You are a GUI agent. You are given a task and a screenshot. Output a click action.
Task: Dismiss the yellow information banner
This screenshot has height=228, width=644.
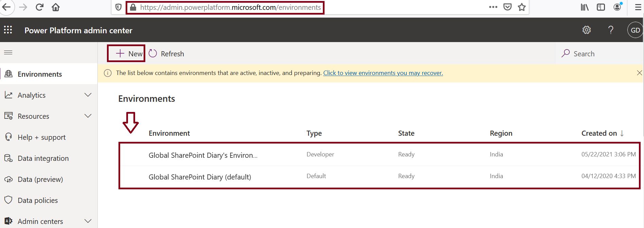pos(639,73)
